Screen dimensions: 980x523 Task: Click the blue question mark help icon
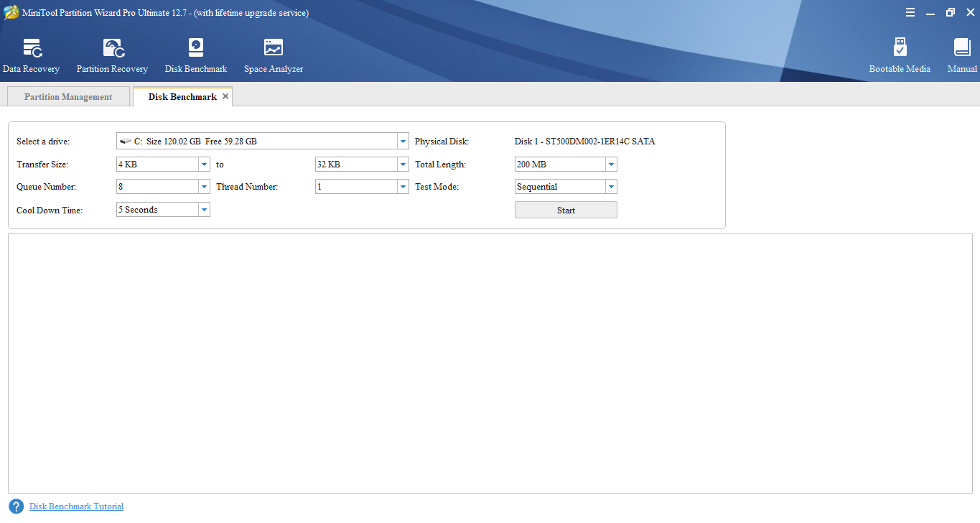(17, 506)
